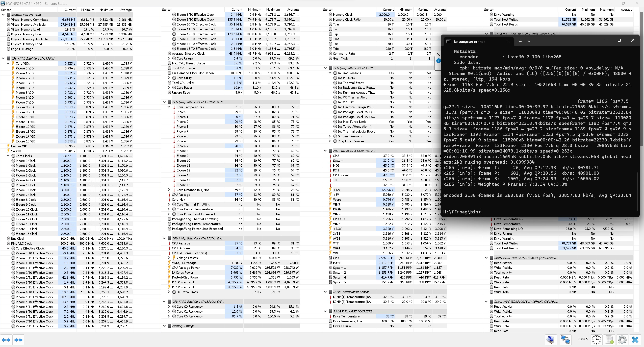Click the expand columns left-right arrows button
The image size is (644, 347).
coord(6,340)
